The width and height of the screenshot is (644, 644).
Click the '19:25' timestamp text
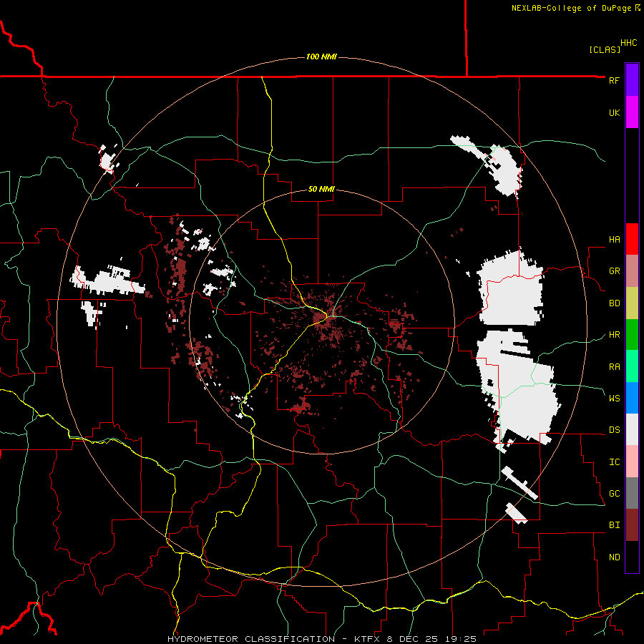[x=460, y=639]
